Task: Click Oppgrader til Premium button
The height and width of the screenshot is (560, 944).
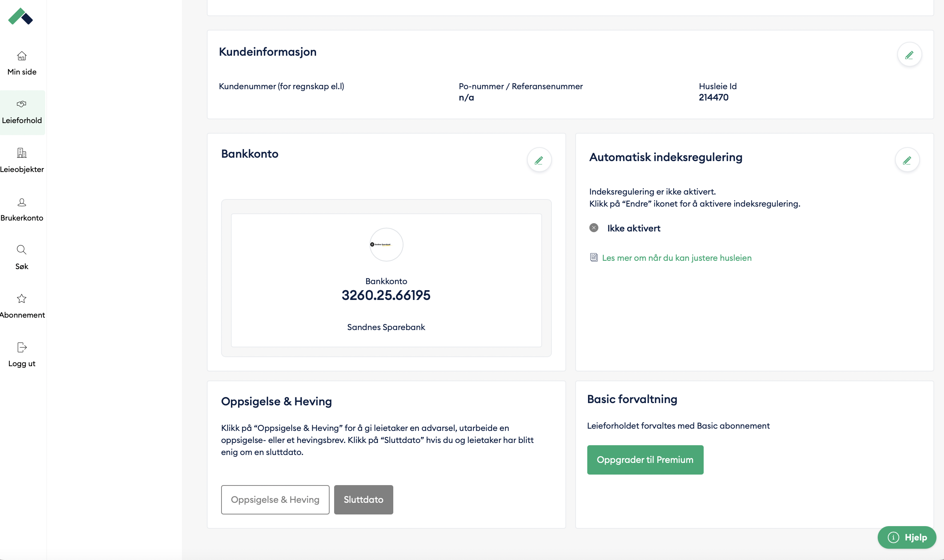Action: point(645,460)
